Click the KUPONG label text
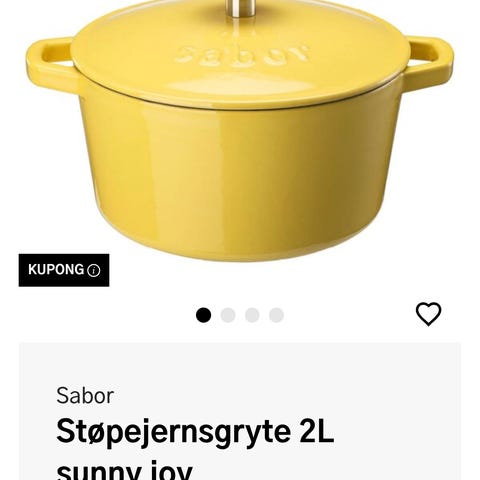This screenshot has width=480, height=480. coord(56,270)
